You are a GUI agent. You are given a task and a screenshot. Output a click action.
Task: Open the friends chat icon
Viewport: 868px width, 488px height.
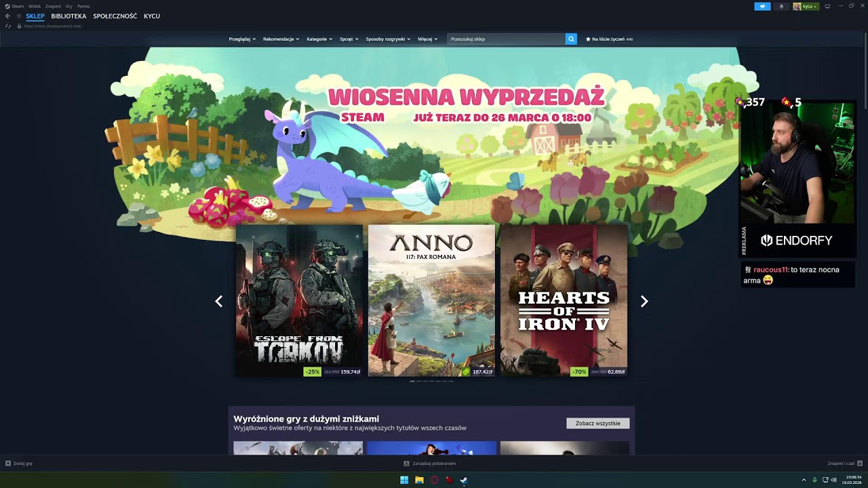pyautogui.click(x=859, y=464)
